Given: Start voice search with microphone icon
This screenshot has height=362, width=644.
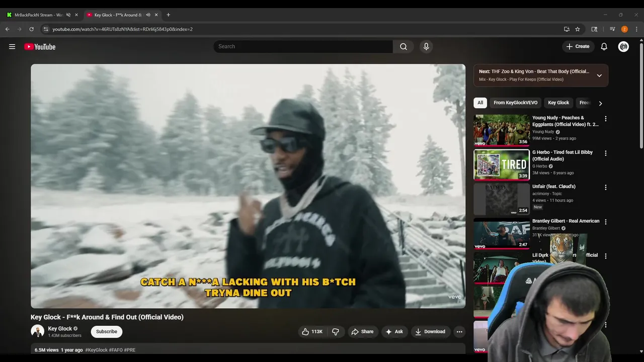Looking at the screenshot, I should 426,46.
